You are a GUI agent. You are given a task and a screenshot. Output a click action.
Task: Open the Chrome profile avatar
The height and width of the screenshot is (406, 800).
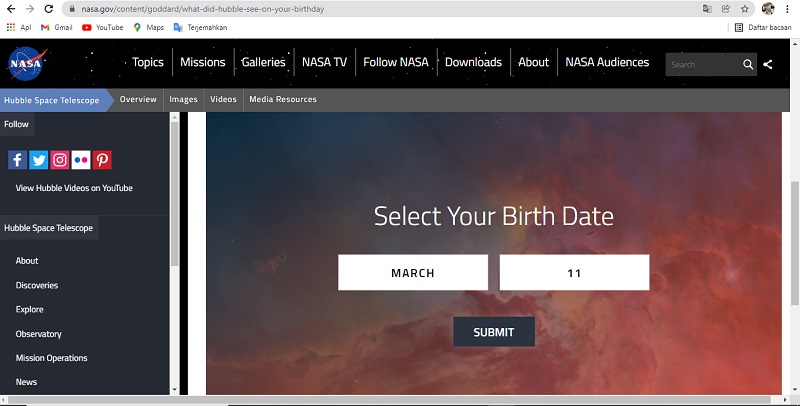coord(768,9)
